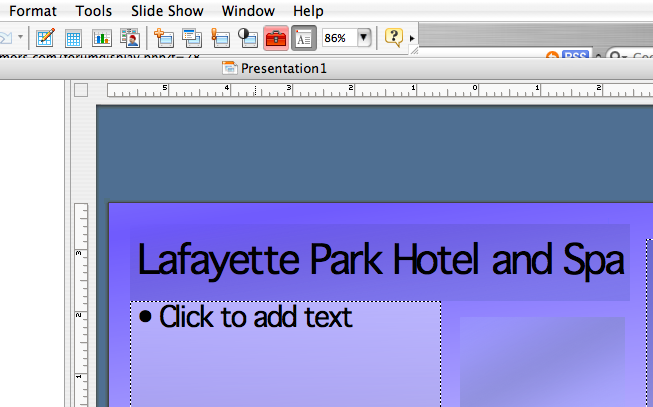Toggle the red Toolbox button
Screen dimensions: 653x407
276,38
